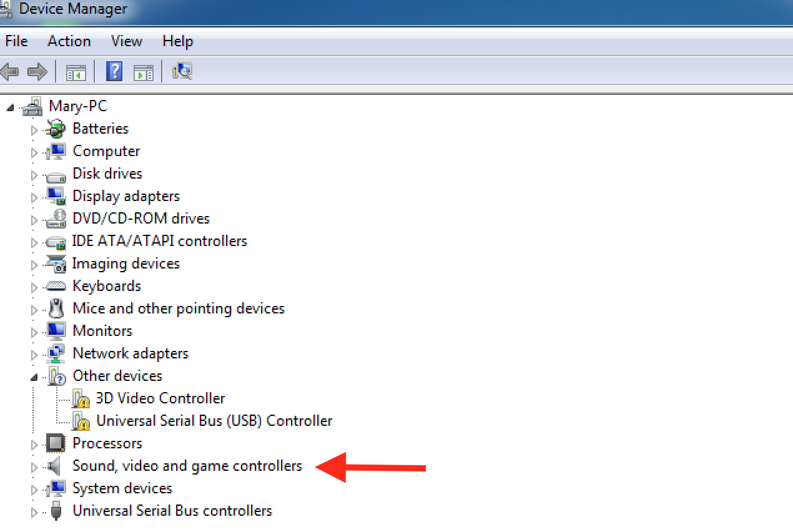Click the Forward arrow toolbar button
Screen dimensions: 793x532
pyautogui.click(x=38, y=72)
